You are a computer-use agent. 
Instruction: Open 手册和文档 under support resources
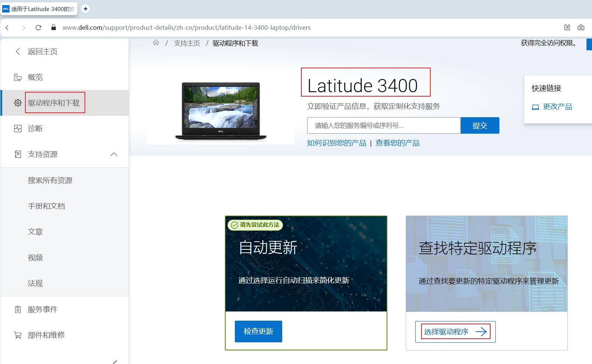point(46,206)
